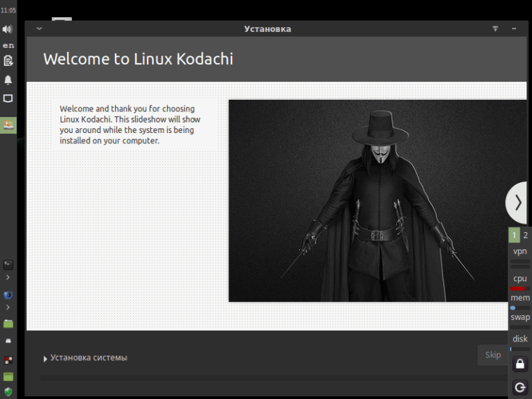Click the clock showing 11:05

coord(8,10)
